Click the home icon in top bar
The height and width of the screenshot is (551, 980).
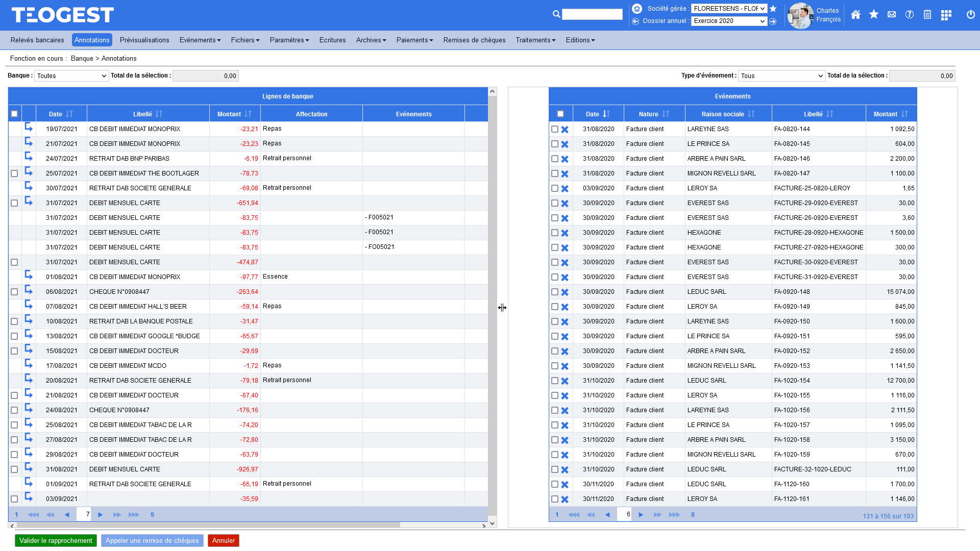855,15
